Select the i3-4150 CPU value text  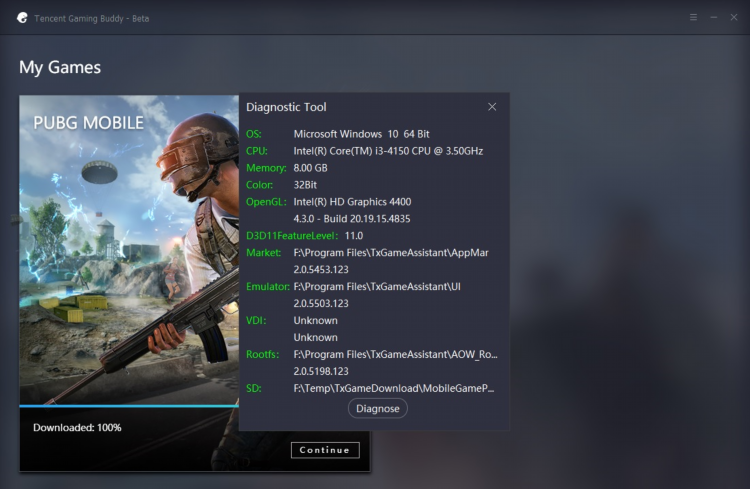(388, 151)
